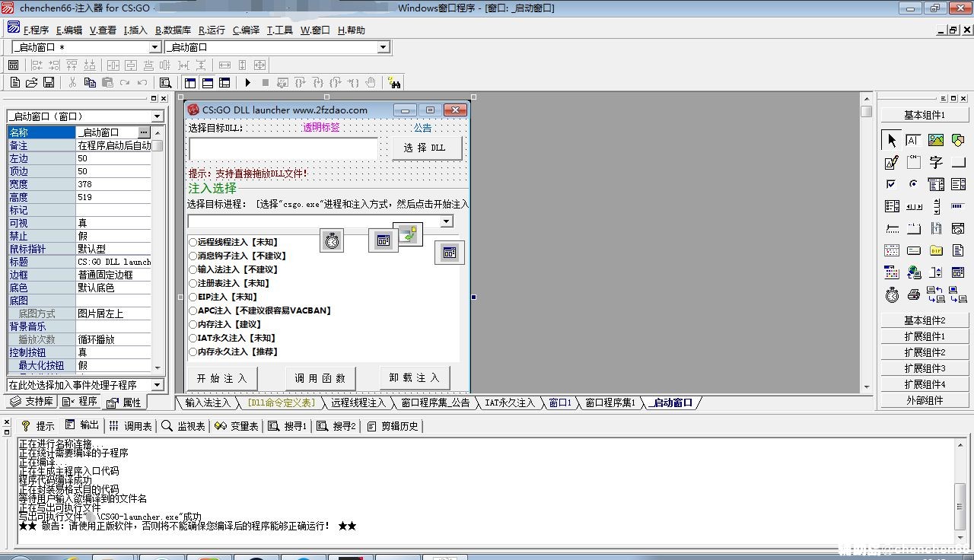Click the properties panel vertical scrollbar
Screen dimensions: 974x560
(x=158, y=249)
